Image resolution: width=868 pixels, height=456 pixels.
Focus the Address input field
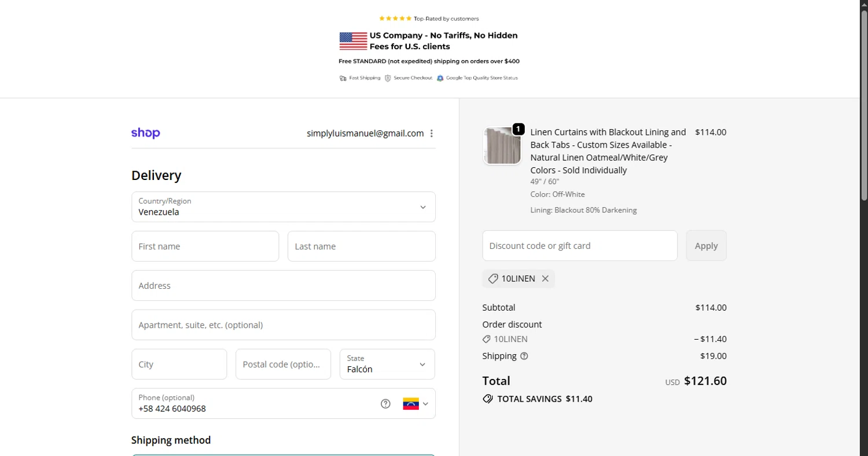[284, 285]
